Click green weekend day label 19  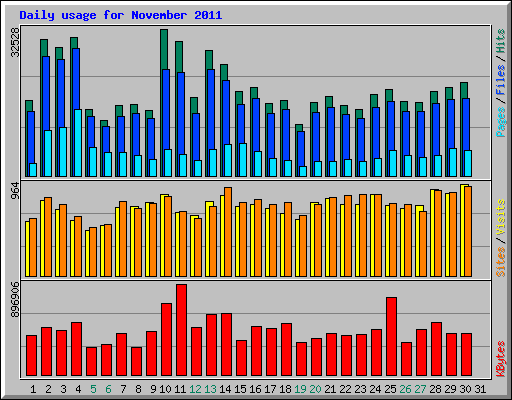300,389
